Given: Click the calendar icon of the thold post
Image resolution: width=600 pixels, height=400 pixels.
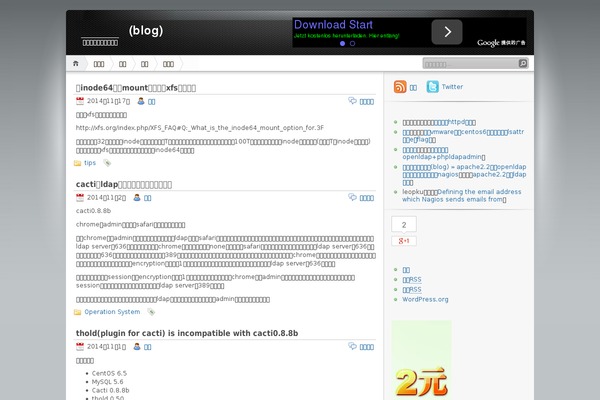Looking at the screenshot, I should tap(80, 346).
